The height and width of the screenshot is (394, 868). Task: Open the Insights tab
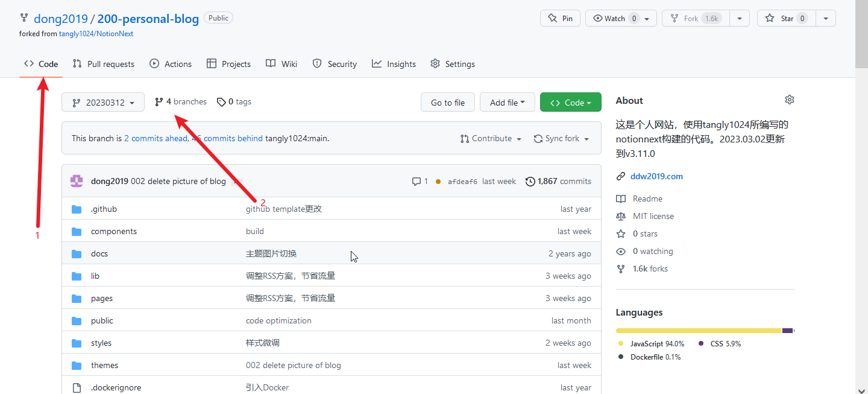[x=394, y=64]
